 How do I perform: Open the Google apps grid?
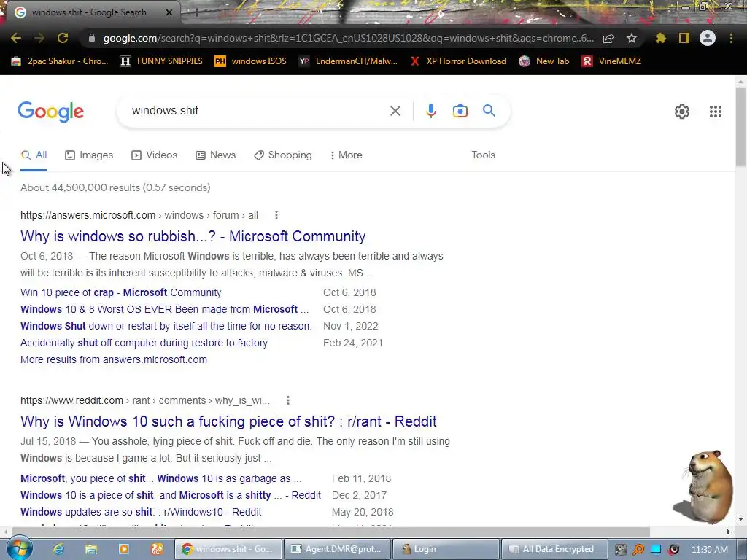click(x=716, y=112)
